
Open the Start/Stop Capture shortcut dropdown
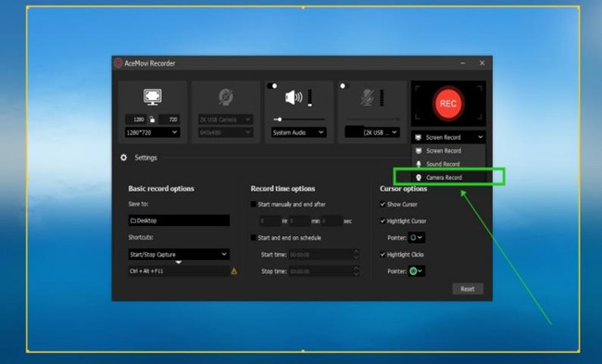[x=179, y=254]
